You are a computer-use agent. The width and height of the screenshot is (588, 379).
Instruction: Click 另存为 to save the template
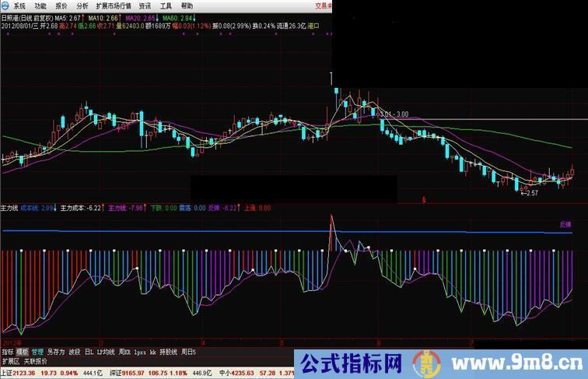click(55, 352)
